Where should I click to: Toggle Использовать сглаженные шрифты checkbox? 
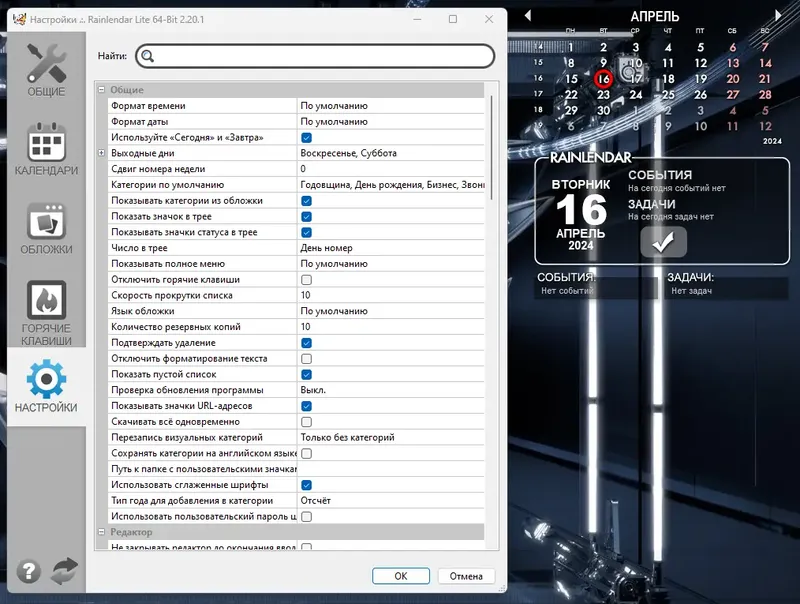click(307, 485)
